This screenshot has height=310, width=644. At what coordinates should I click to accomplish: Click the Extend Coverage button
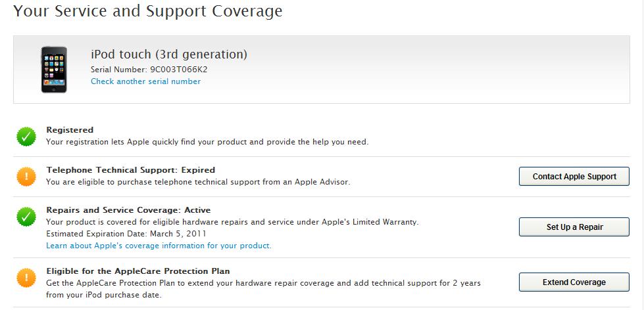574,282
